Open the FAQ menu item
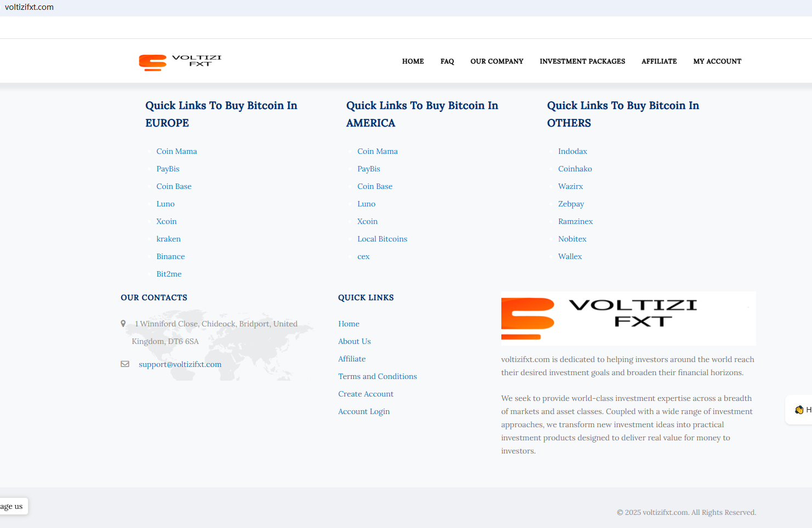Image resolution: width=812 pixels, height=528 pixels. coord(447,61)
